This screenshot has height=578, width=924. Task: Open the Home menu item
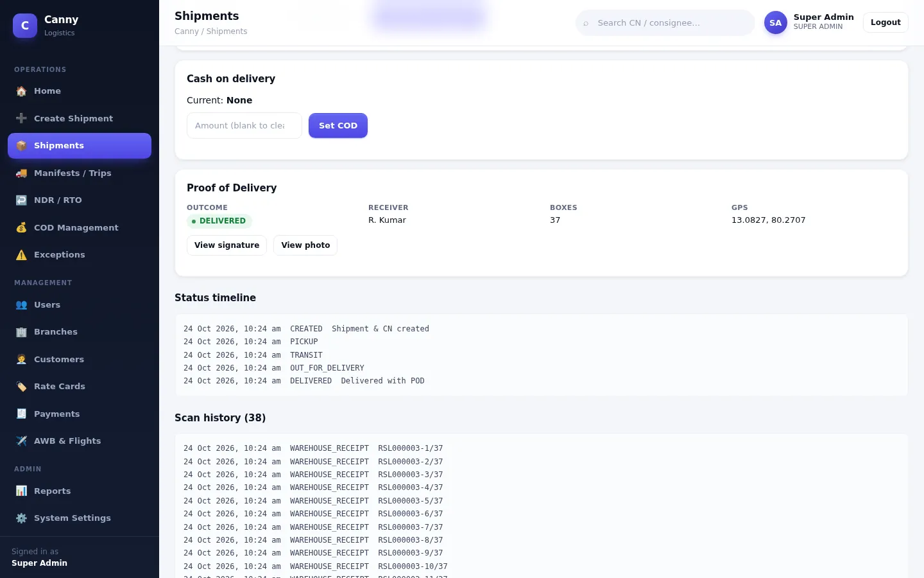pos(80,91)
